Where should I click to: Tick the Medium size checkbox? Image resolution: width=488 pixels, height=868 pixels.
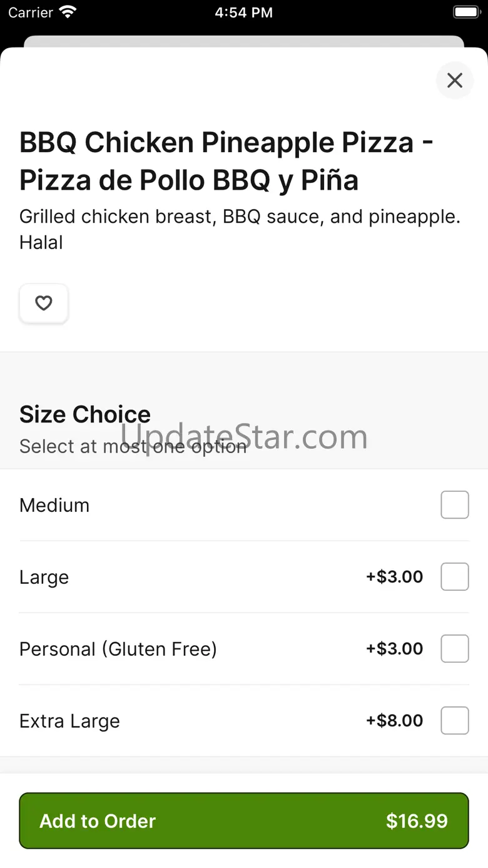click(455, 505)
